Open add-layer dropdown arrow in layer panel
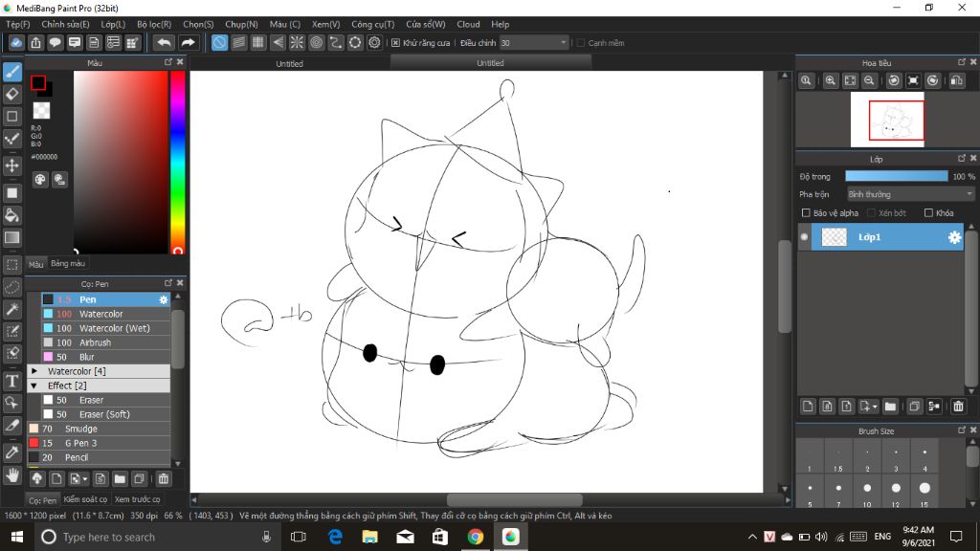The image size is (980, 551). (x=875, y=407)
